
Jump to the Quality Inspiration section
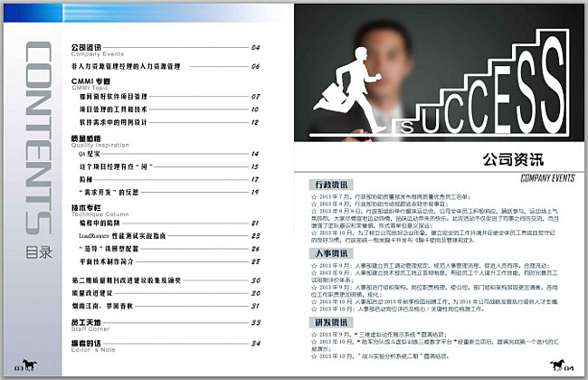point(94,140)
